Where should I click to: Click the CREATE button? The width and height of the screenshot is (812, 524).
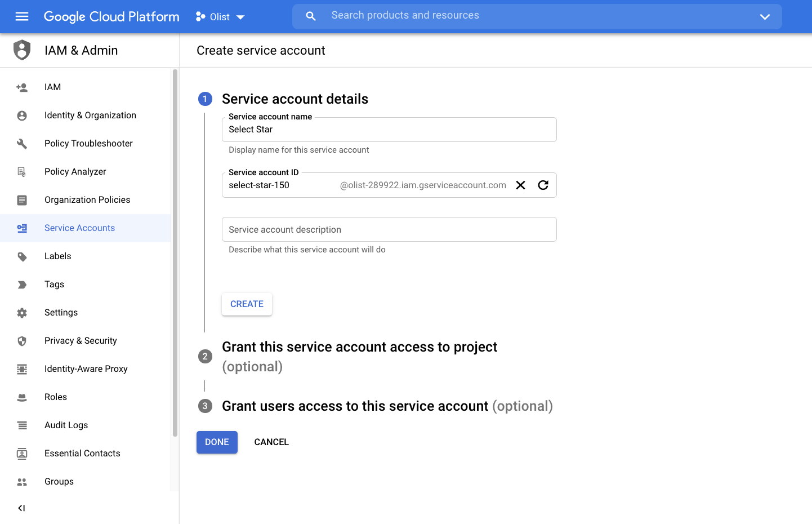point(247,304)
